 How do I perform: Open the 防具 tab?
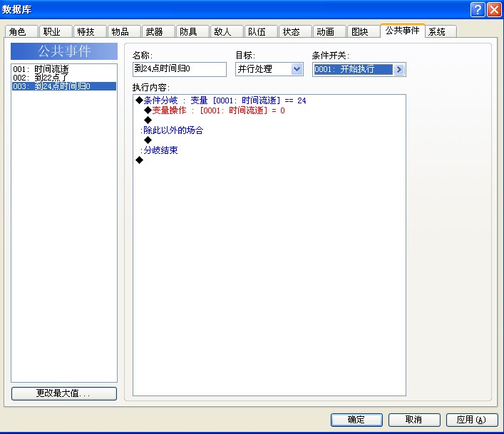click(192, 31)
